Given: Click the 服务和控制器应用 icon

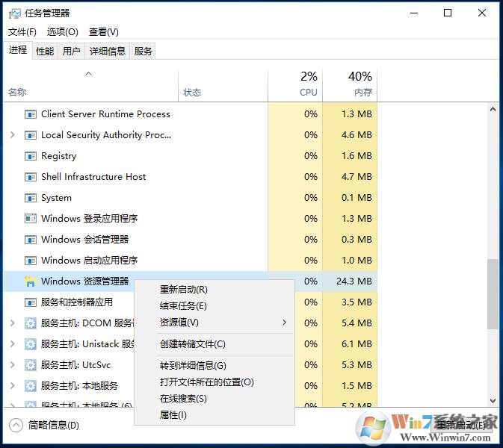Looking at the screenshot, I should 31,302.
